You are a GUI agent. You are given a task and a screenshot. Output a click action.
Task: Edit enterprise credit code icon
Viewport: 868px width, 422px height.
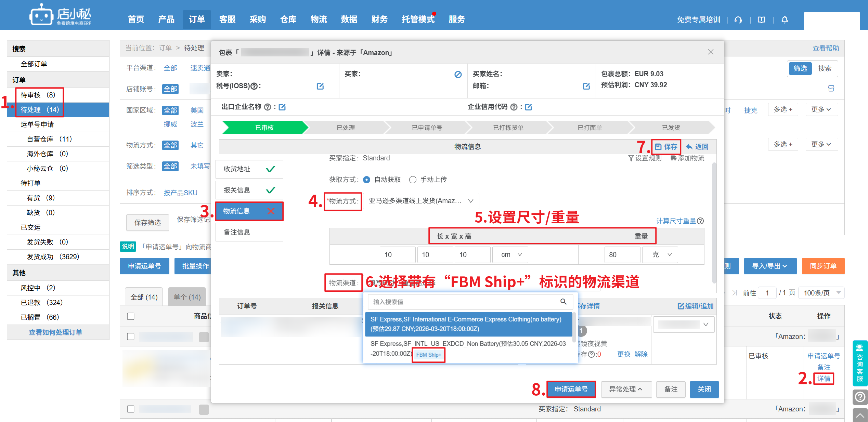tap(529, 107)
